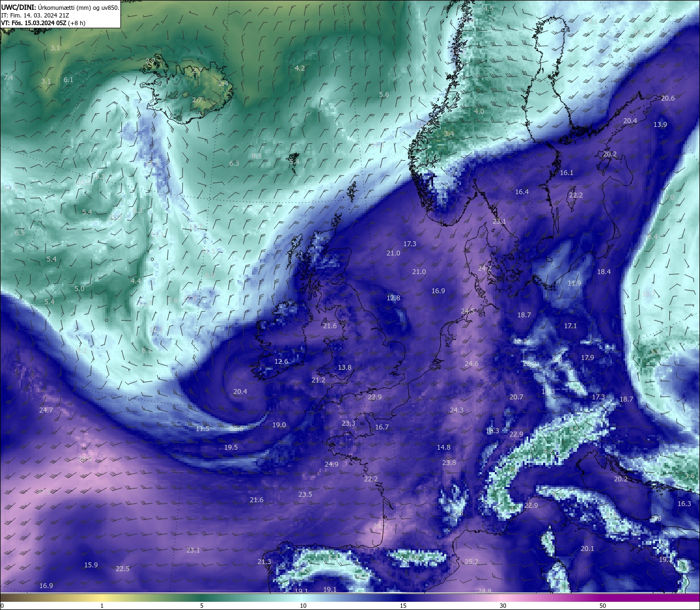
Task: Click the map value '20.1'
Action: 587,548
